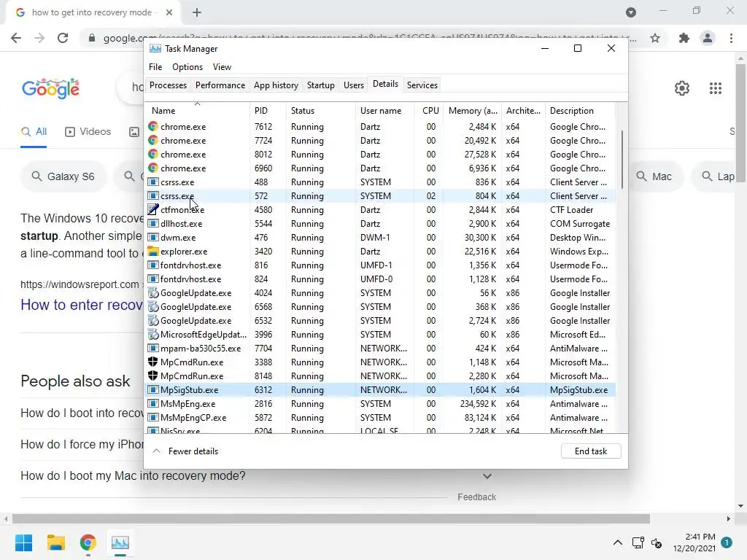Image resolution: width=747 pixels, height=560 pixels.
Task: Open a new Chrome tab
Action: (x=197, y=13)
